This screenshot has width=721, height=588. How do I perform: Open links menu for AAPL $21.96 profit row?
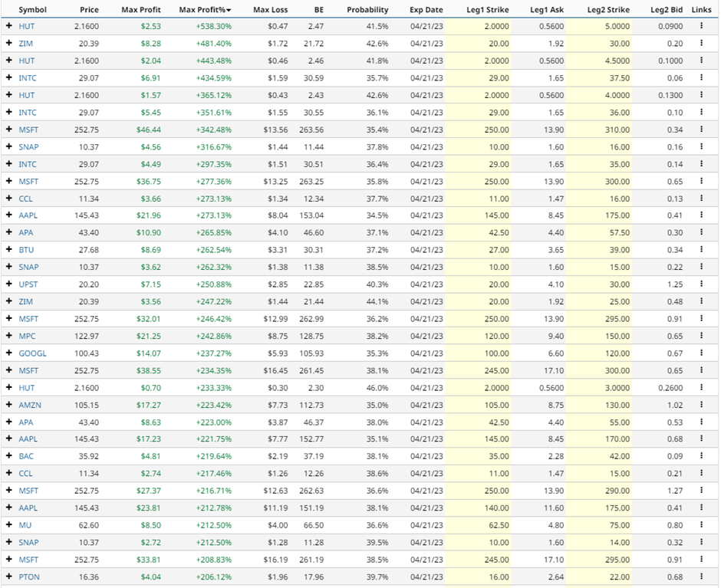coord(701,215)
